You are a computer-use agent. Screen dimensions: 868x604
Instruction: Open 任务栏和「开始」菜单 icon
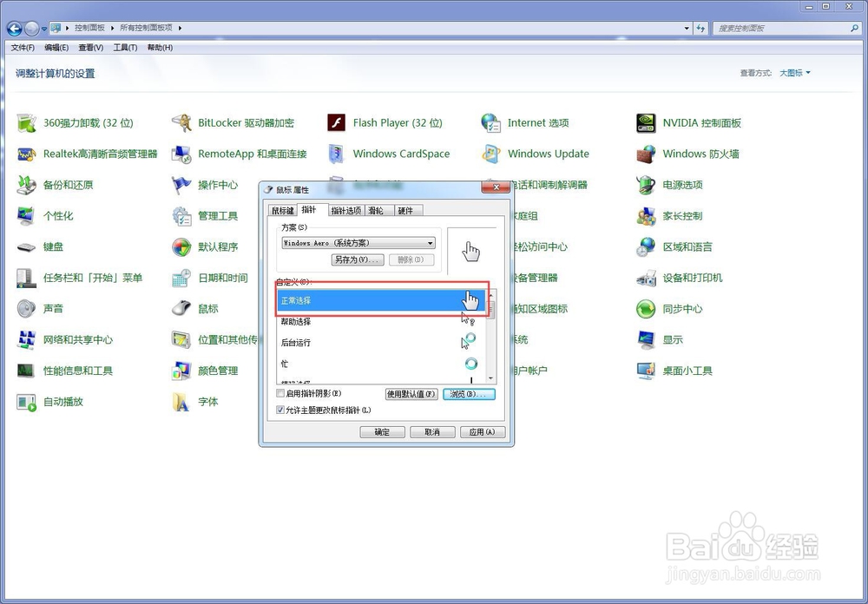click(x=26, y=278)
